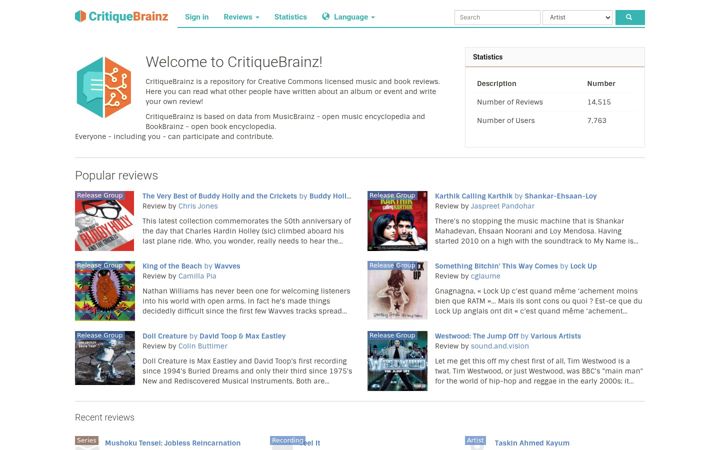
Task: Open Taskin Ahmed Kayum recent review
Action: [x=532, y=443]
